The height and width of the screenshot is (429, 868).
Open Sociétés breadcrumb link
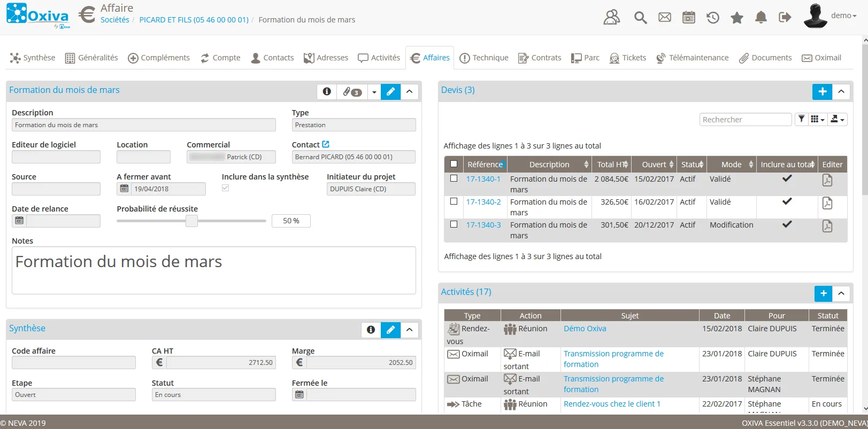click(x=115, y=20)
